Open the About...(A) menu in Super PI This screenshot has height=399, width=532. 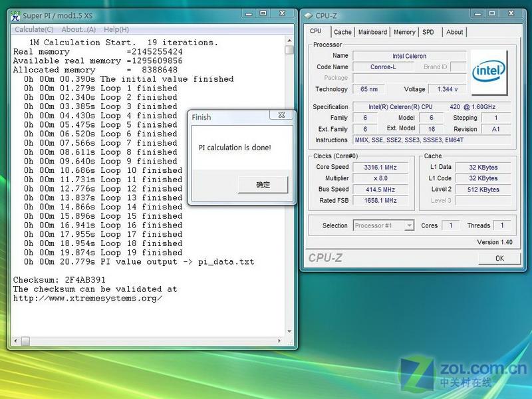click(78, 29)
